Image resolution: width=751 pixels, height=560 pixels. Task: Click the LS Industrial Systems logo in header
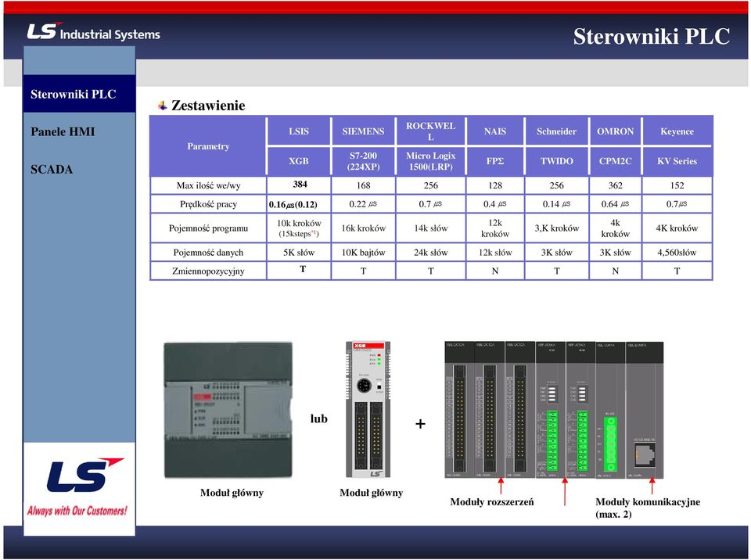click(93, 31)
